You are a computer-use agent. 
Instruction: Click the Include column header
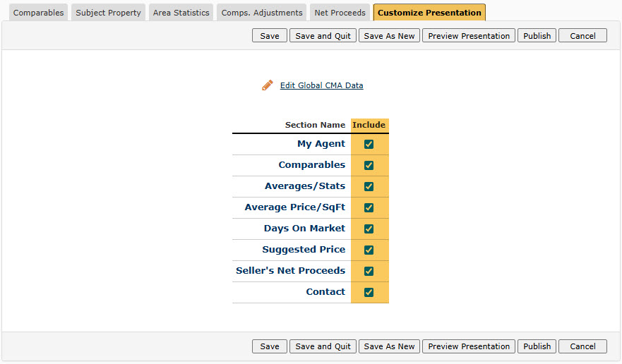tap(369, 125)
